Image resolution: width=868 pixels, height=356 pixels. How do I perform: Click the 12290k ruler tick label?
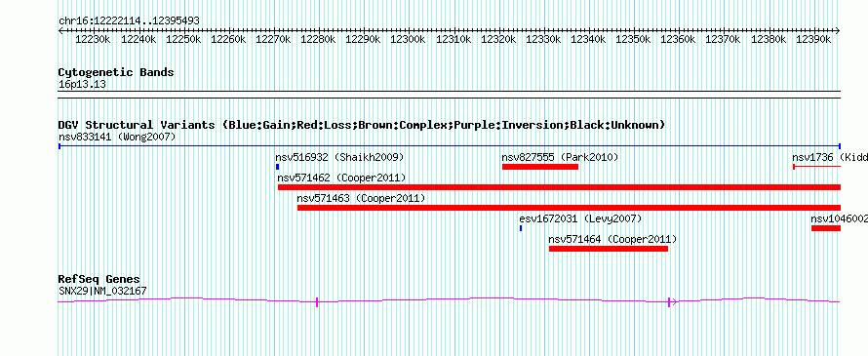(364, 39)
